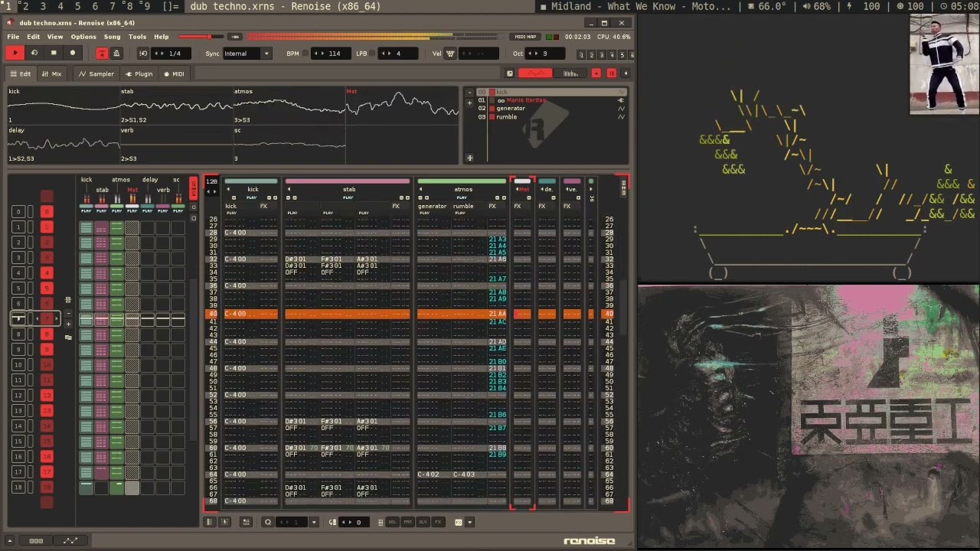Click disk browser icon in bottom left
The width and height of the screenshot is (980, 551).
[36, 540]
